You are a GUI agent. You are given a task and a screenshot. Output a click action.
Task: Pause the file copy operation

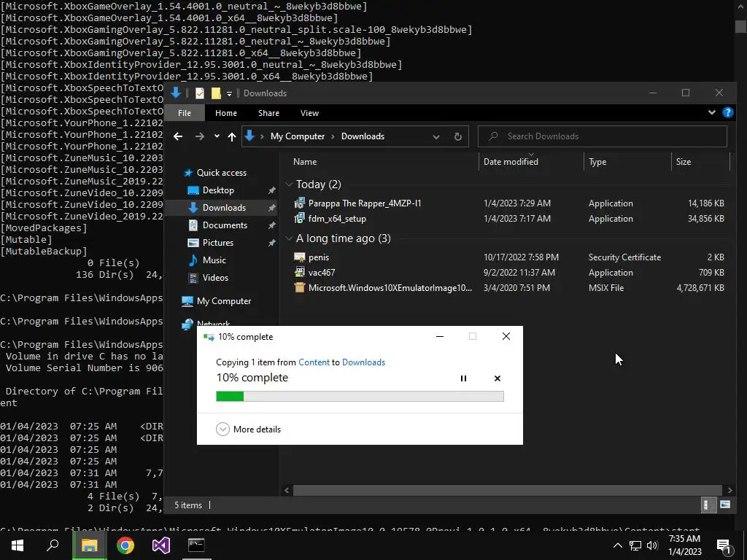[x=463, y=378]
